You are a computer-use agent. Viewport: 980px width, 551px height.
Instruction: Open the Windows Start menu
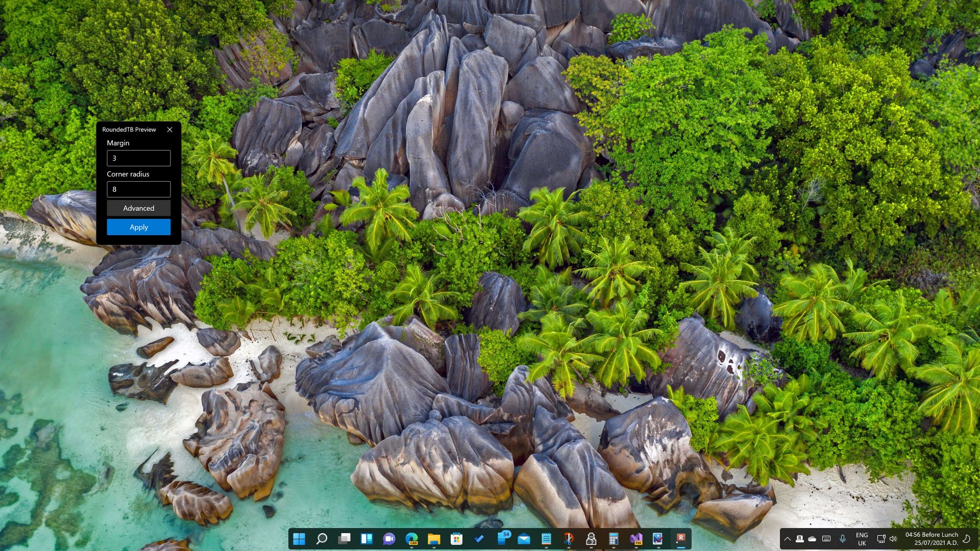299,539
